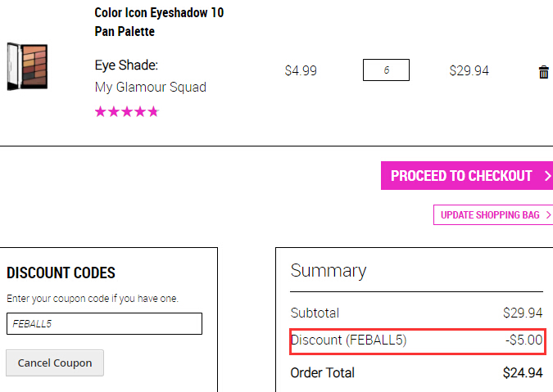Click the Proceed to Checkout button
Viewport: 553px width, 392px height.
(x=467, y=175)
